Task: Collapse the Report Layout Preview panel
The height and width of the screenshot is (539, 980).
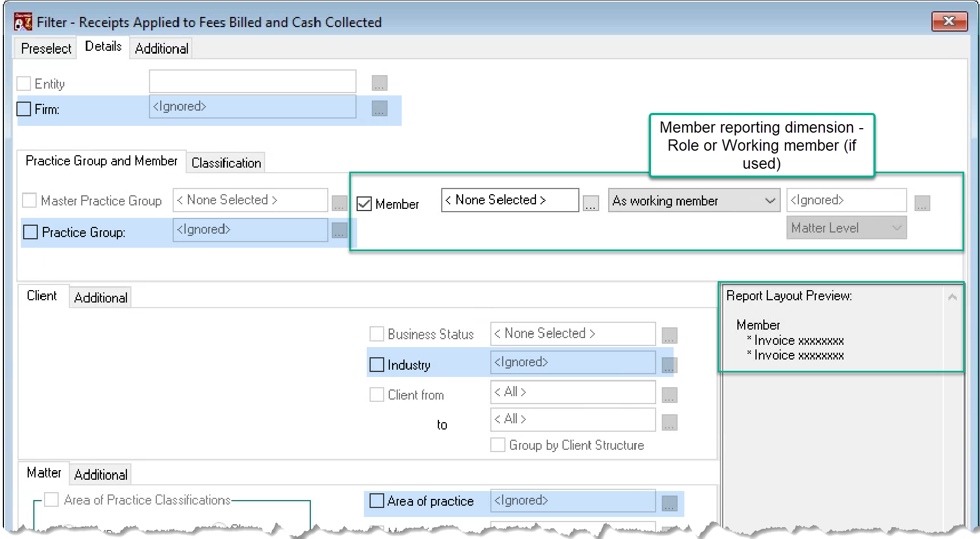Action: point(952,297)
